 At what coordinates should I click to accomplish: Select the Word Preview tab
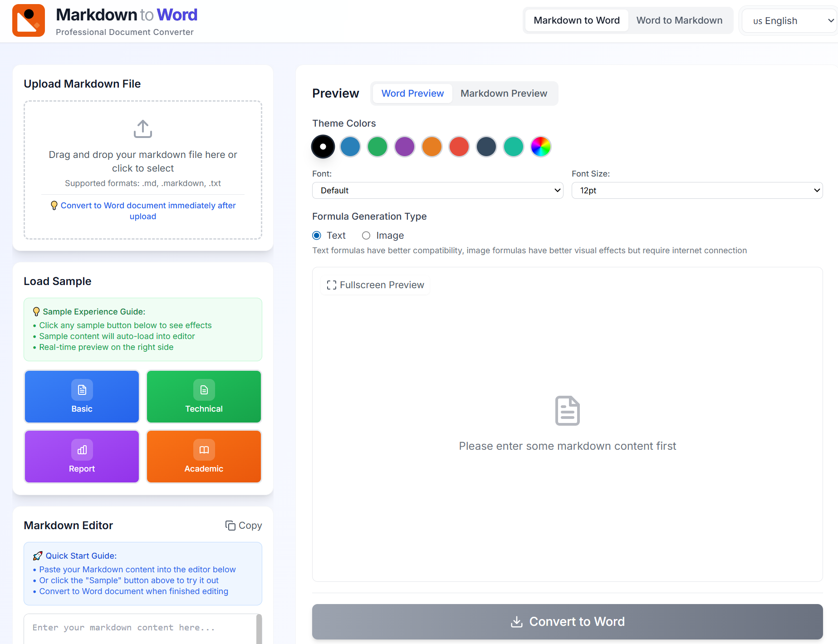click(x=412, y=93)
